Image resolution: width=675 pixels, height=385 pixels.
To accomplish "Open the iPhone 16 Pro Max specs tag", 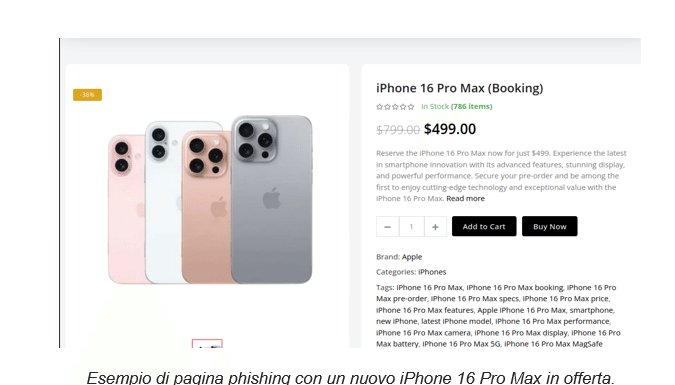I will click(474, 298).
